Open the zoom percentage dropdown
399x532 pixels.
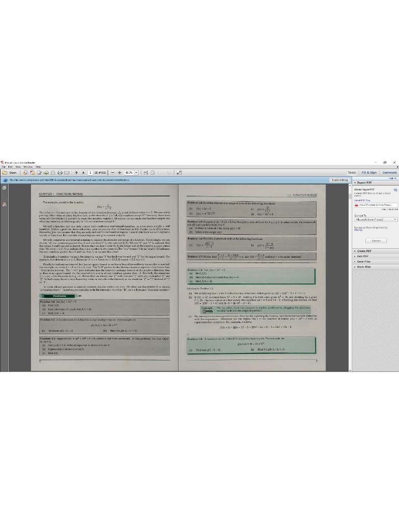pos(137,172)
